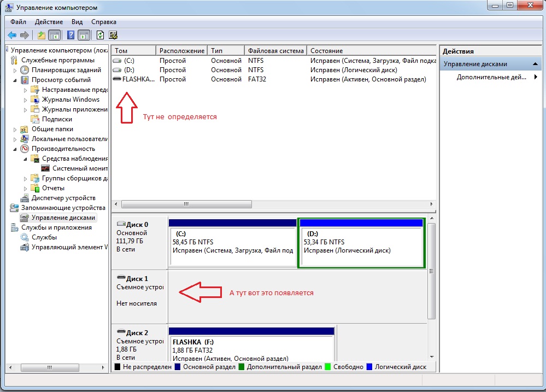This screenshot has width=546, height=392.
Task: Open the Действие menu
Action: [x=49, y=22]
